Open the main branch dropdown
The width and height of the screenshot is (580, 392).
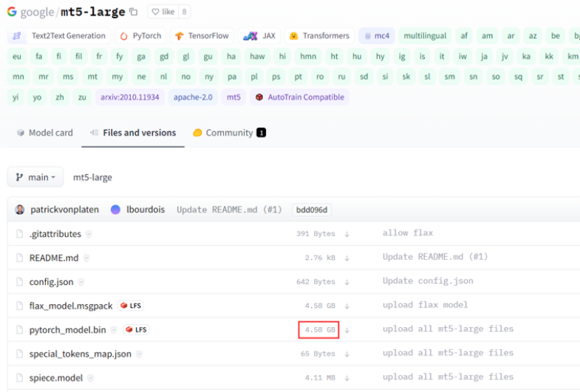point(35,177)
